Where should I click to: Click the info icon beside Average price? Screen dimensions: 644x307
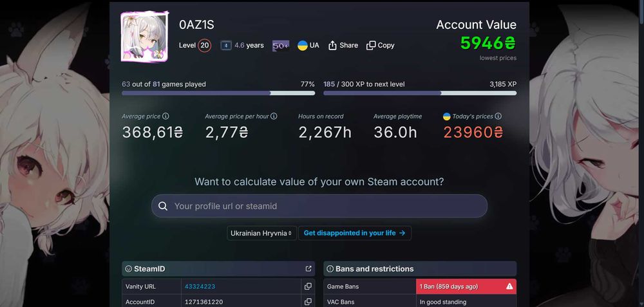(166, 116)
